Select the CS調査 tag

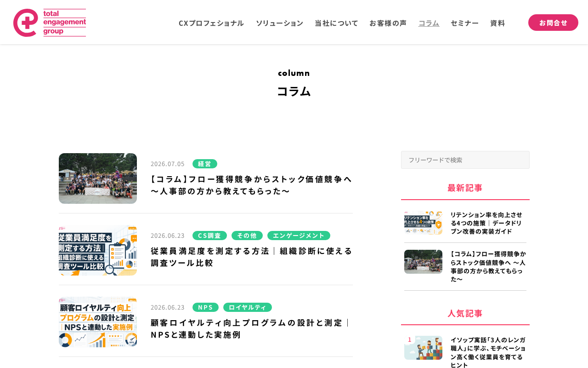(209, 236)
